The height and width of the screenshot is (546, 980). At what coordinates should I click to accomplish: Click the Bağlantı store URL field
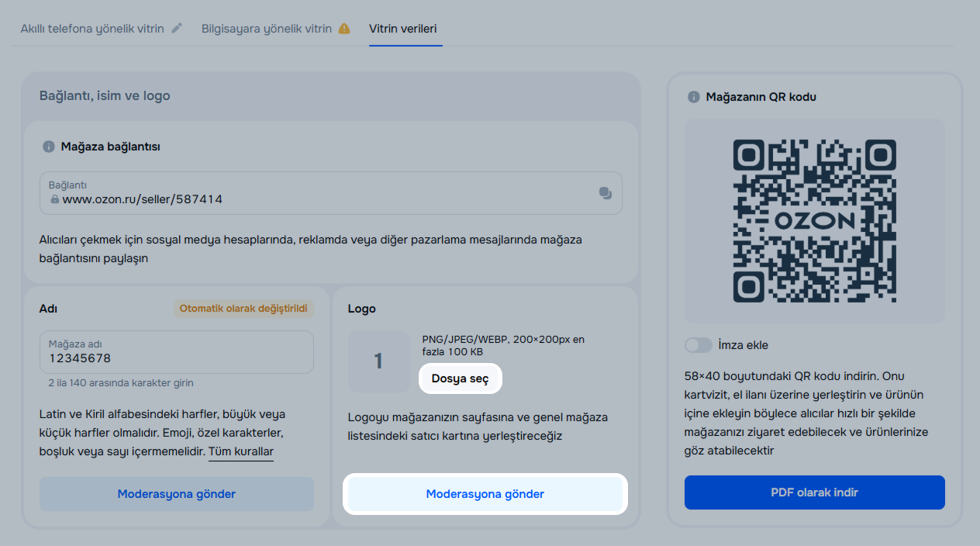318,199
